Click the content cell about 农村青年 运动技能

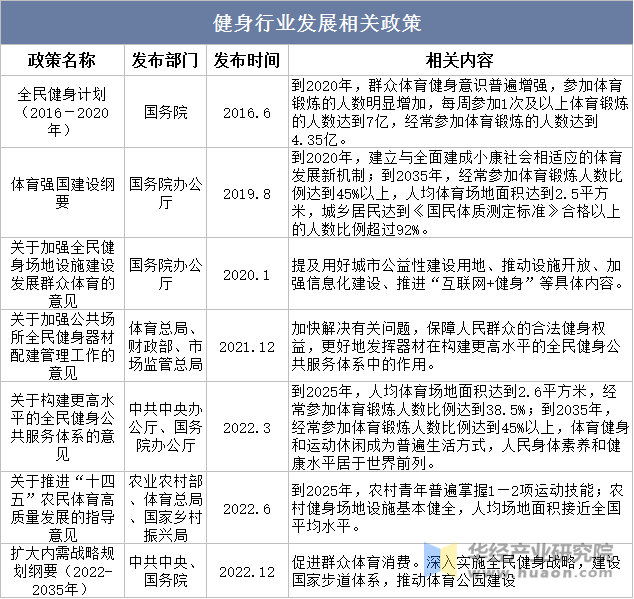(x=460, y=508)
